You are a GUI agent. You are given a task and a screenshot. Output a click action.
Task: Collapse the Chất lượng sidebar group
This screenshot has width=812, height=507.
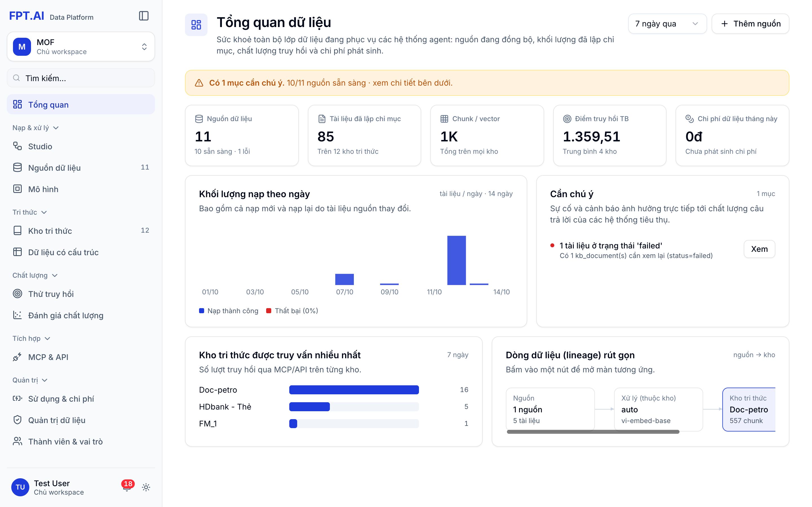35,275
